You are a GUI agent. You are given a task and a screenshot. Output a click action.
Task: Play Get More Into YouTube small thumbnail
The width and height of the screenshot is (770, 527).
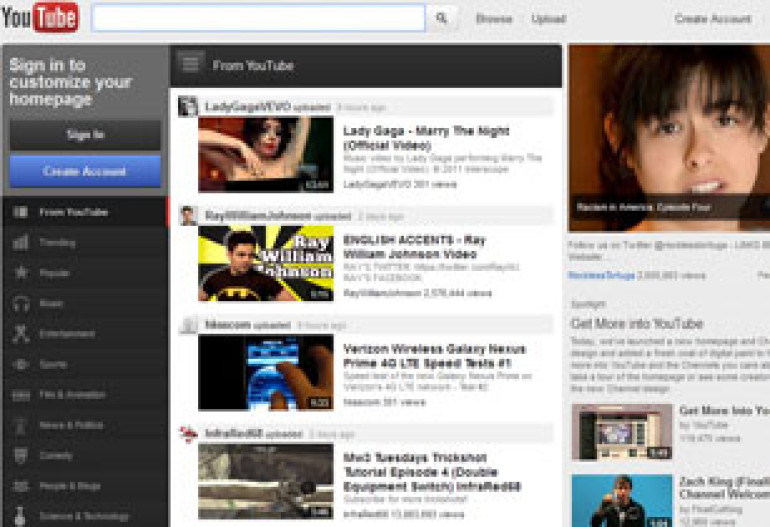(622, 432)
